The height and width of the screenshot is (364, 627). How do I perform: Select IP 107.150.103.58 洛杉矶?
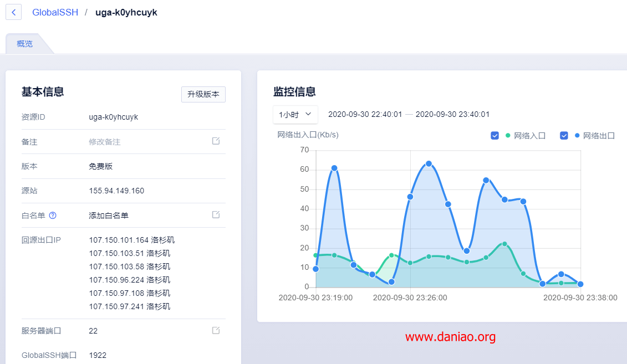point(130,266)
